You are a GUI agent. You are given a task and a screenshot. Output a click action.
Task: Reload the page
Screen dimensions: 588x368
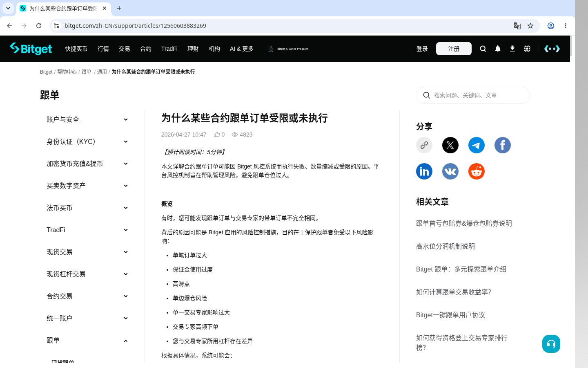39,26
